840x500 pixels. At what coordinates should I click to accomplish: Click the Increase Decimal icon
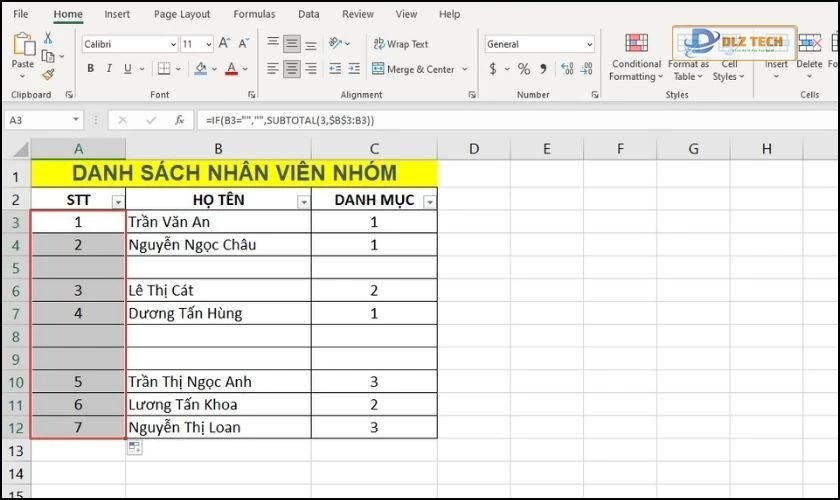point(567,69)
